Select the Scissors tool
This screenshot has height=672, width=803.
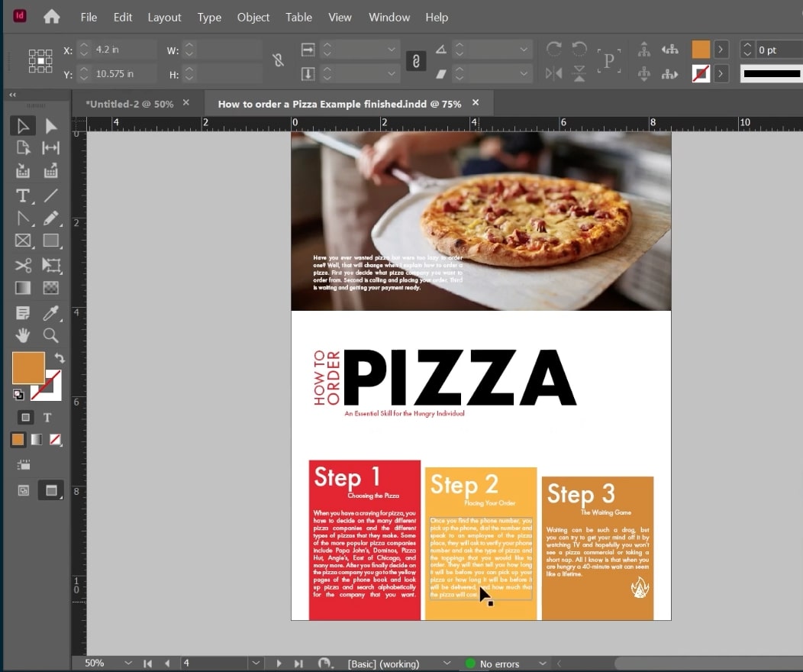click(x=22, y=265)
